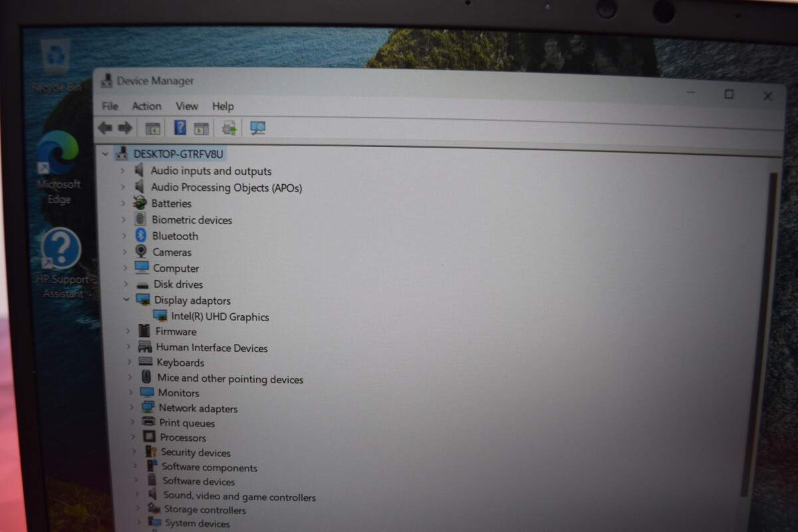Click the Audio inputs and outputs speaker icon
Screen dimensions: 798x532
tap(139, 170)
